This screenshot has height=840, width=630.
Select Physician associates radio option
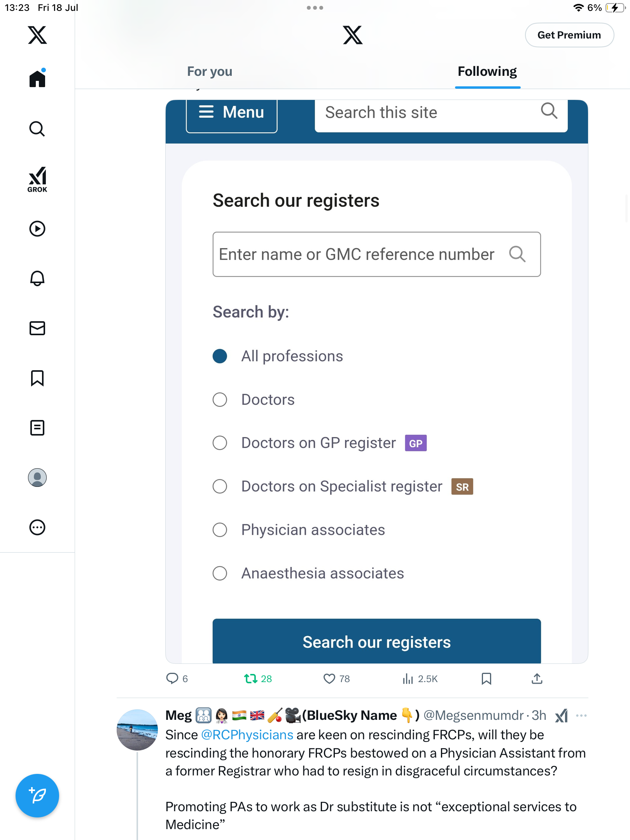[220, 530]
